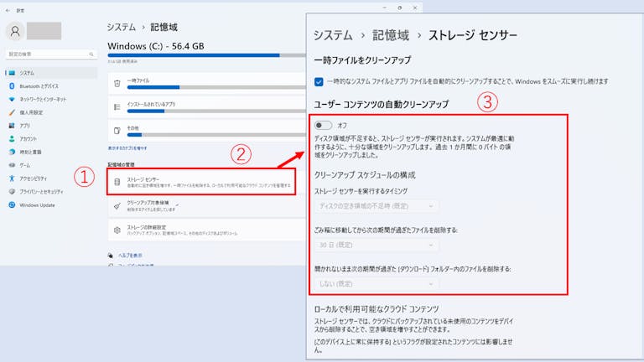The width and height of the screenshot is (644, 362).
Task: Click the back arrow in Settings title bar
Action: pos(8,10)
